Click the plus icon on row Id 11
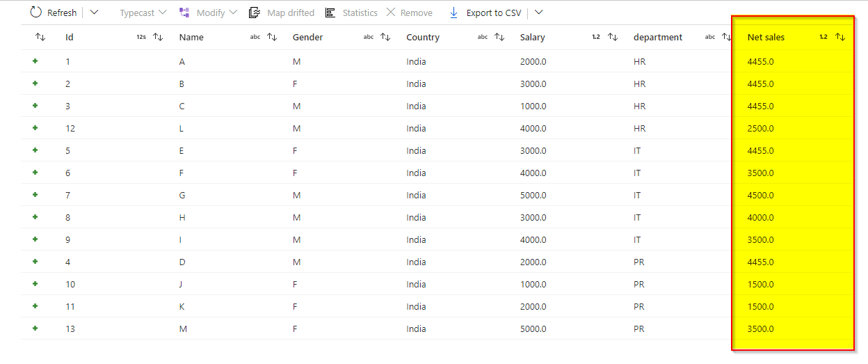The image size is (868, 364). 35,306
